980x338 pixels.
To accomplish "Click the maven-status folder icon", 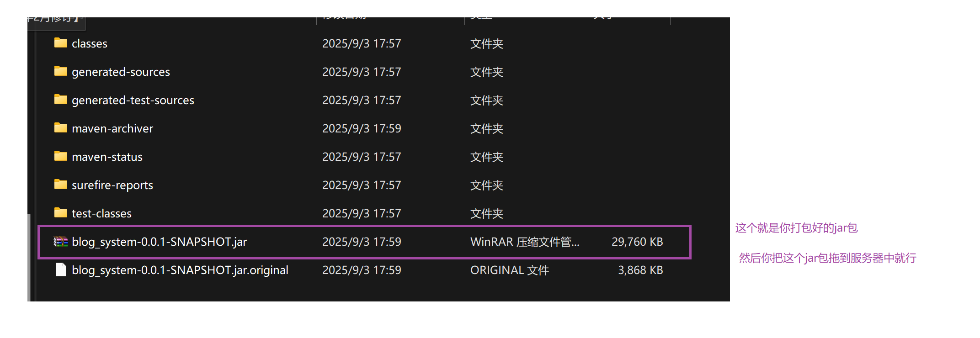I will [x=61, y=156].
